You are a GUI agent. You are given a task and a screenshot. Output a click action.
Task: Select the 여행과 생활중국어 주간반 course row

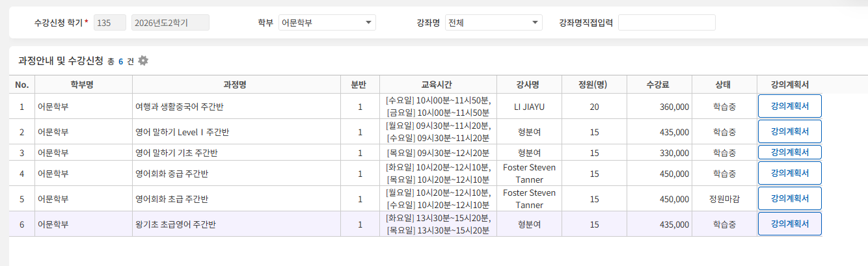click(416, 106)
